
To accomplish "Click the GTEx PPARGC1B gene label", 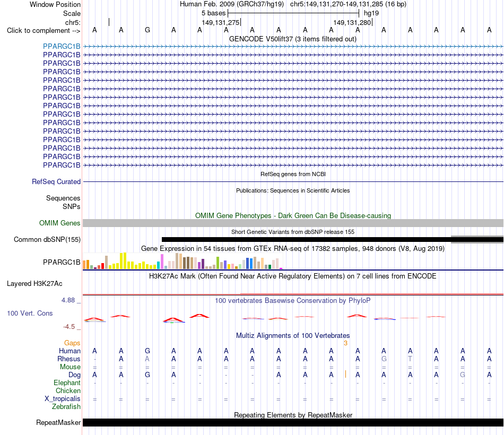I will [62, 263].
